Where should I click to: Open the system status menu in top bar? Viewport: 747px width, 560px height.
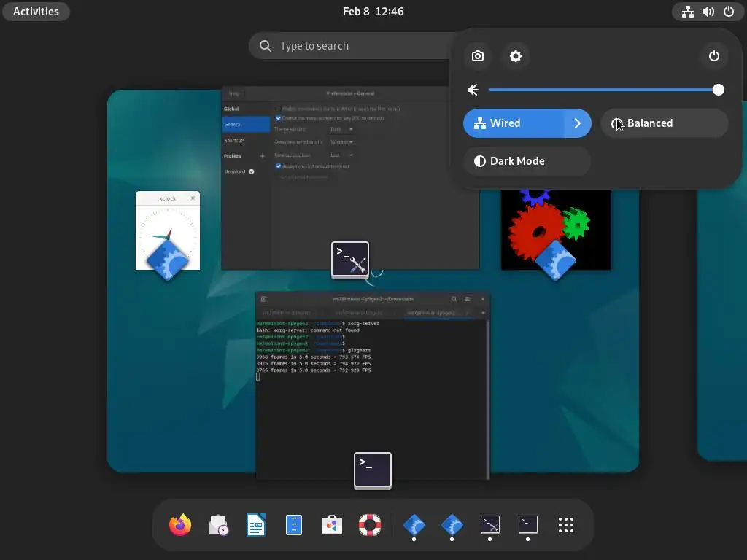pos(708,12)
